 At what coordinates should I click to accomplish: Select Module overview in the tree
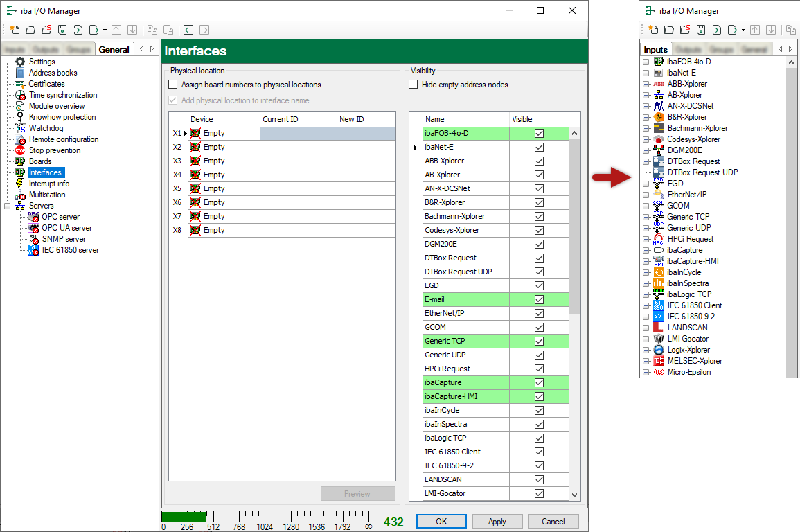(x=57, y=106)
